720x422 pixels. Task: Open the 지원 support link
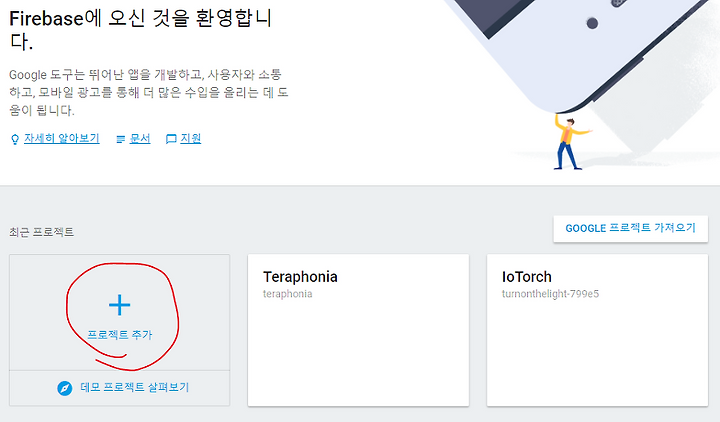(x=191, y=138)
